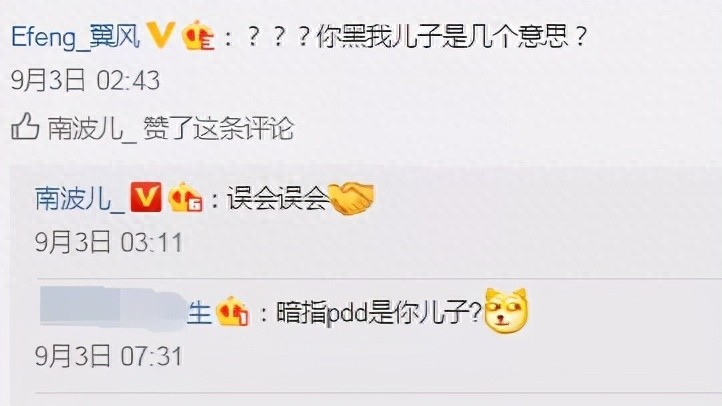Click the doge emoji in comment
This screenshot has width=722, height=406.
tap(507, 310)
